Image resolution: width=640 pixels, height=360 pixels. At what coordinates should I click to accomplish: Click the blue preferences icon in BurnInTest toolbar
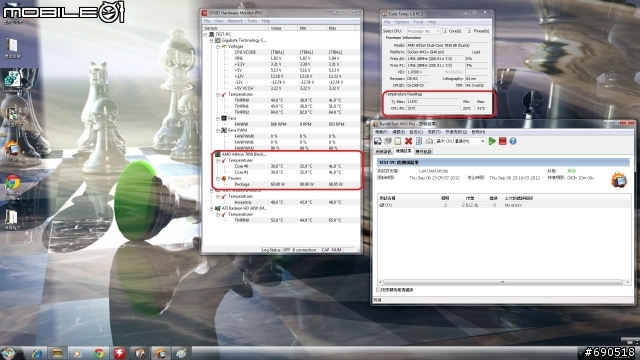coord(419,141)
